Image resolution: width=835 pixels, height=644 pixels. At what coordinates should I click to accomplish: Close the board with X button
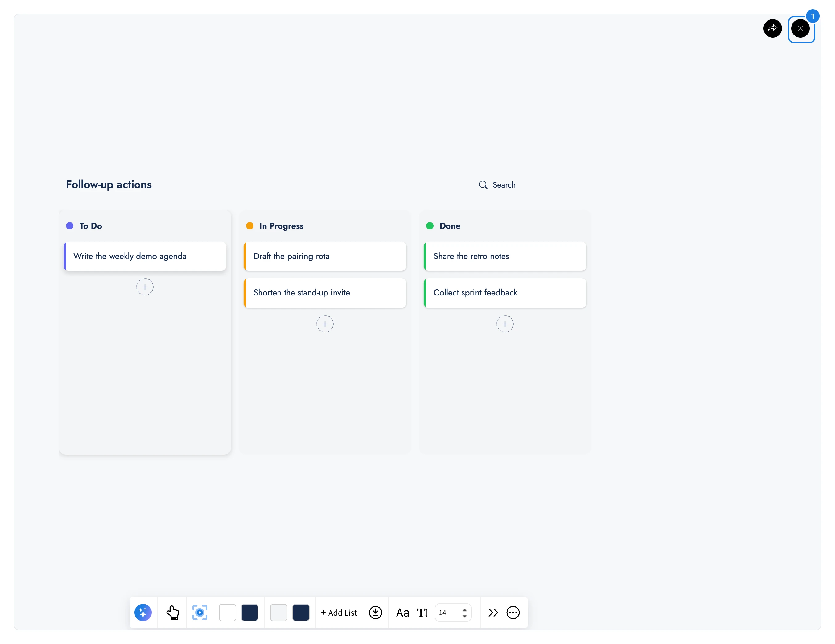tap(800, 28)
